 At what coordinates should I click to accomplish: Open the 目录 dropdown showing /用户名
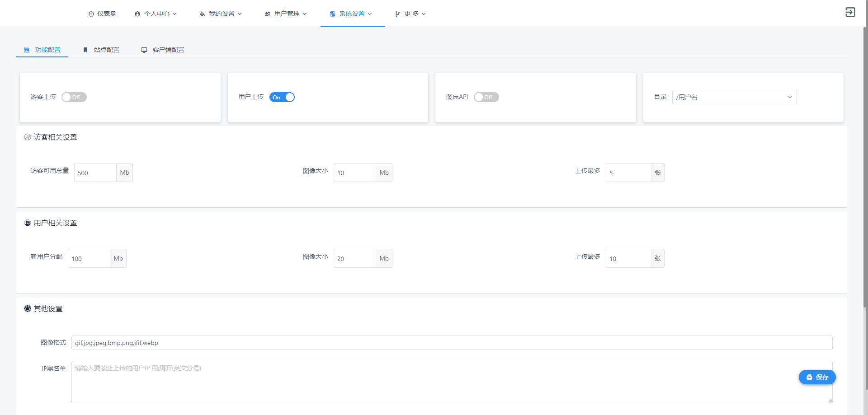pyautogui.click(x=734, y=97)
